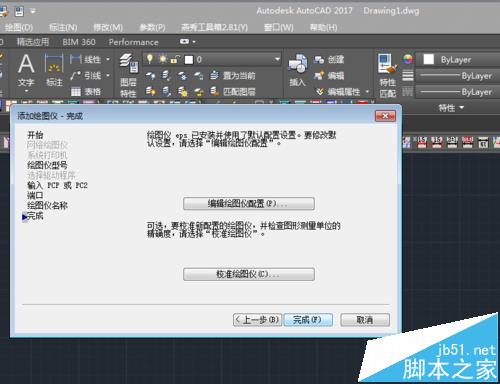Insert a 表格 table
Viewport: 500px width, 384px height.
click(76, 91)
